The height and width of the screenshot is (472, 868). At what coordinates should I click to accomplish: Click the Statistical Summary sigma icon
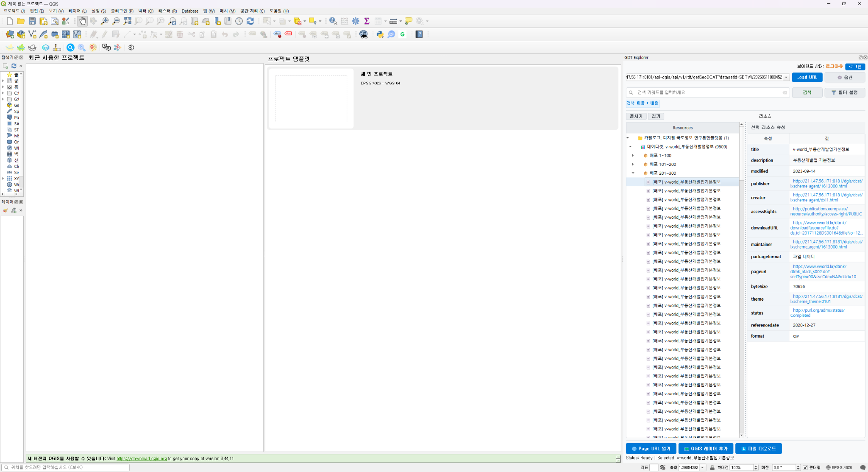[367, 21]
